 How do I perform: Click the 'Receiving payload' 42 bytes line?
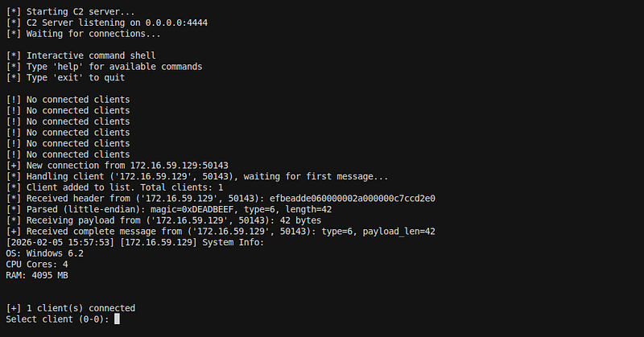pos(163,221)
